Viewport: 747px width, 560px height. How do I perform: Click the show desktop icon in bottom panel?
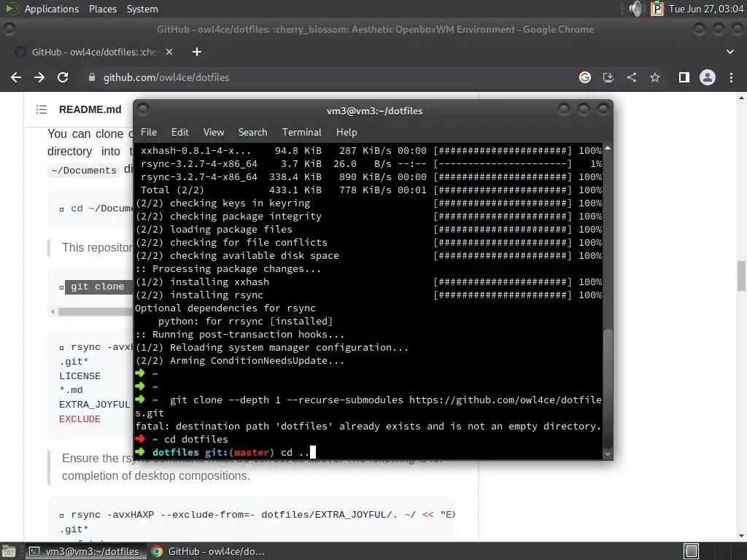point(9,551)
